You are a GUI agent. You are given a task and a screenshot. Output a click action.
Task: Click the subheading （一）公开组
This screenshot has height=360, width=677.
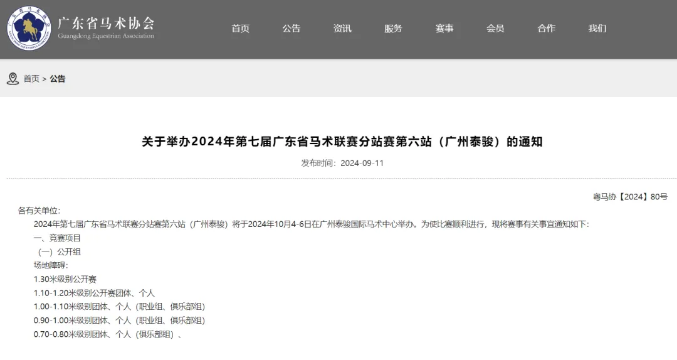59,252
